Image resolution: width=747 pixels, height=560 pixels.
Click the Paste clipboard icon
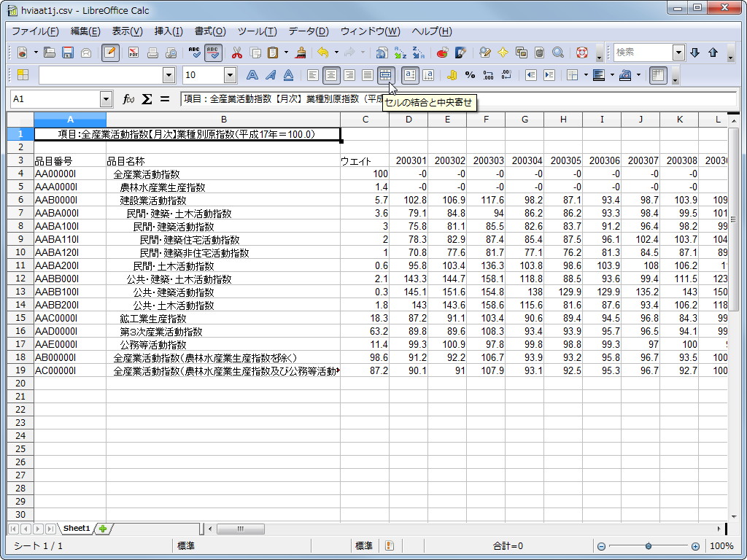tap(273, 52)
